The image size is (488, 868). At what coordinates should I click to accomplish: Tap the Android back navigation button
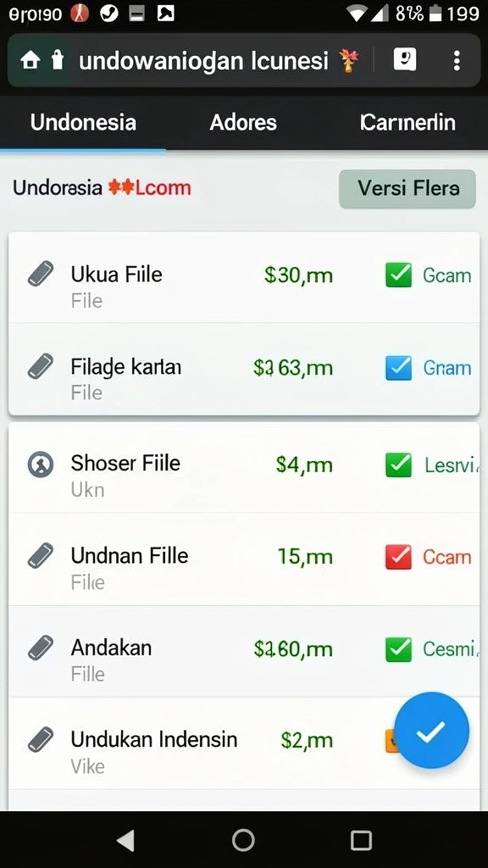pyautogui.click(x=126, y=840)
